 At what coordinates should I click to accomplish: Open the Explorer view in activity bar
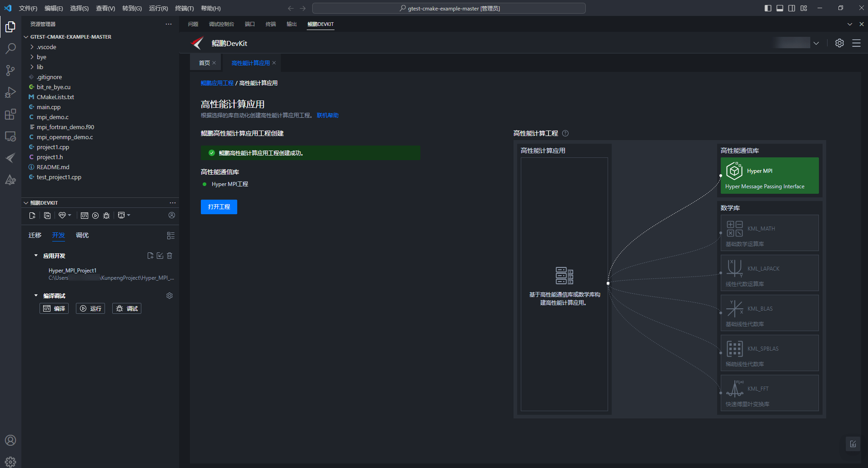[x=10, y=27]
